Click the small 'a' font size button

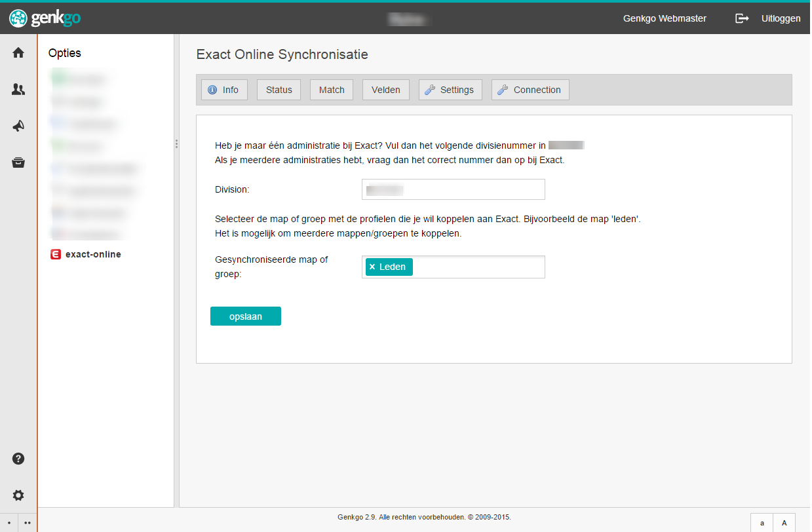click(x=762, y=523)
